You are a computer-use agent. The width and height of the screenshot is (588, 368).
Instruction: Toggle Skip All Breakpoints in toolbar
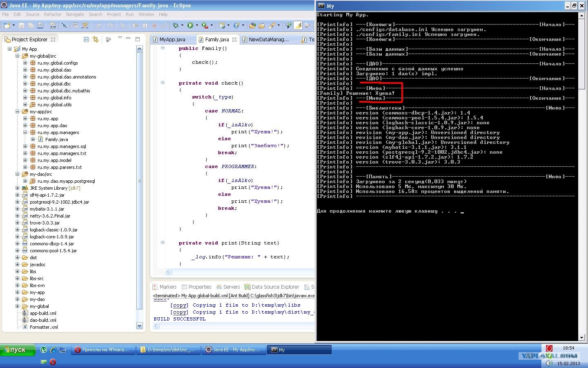click(x=64, y=25)
